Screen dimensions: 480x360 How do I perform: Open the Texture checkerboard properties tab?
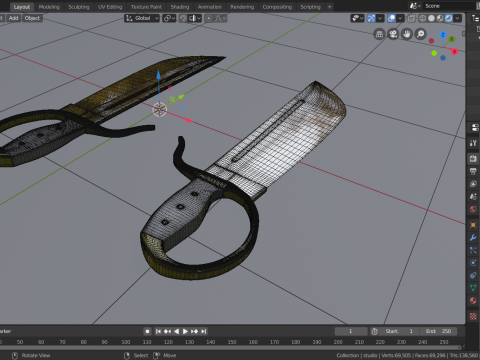pyautogui.click(x=473, y=316)
